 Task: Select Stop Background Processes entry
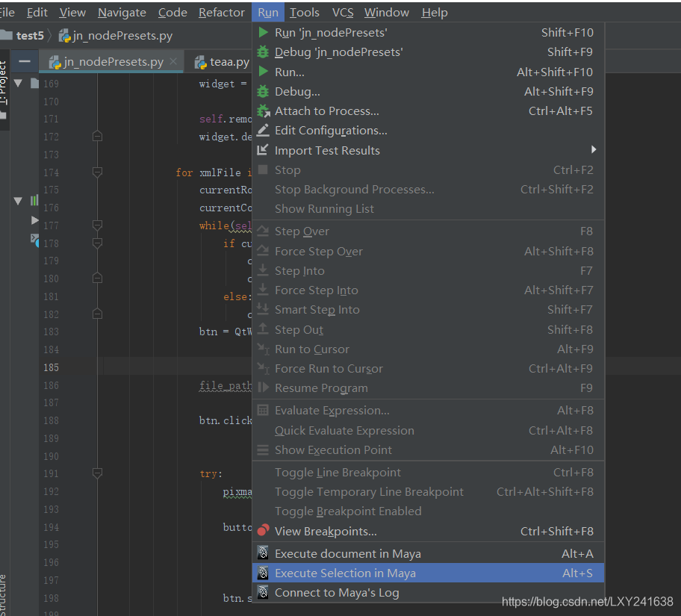428,190
